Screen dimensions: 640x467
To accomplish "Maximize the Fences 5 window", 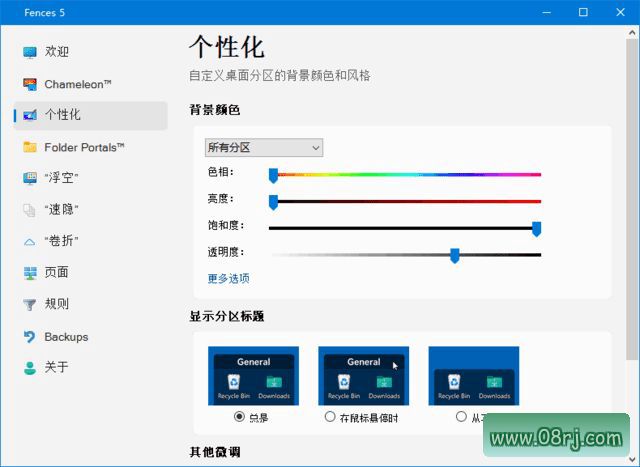I will (583, 12).
